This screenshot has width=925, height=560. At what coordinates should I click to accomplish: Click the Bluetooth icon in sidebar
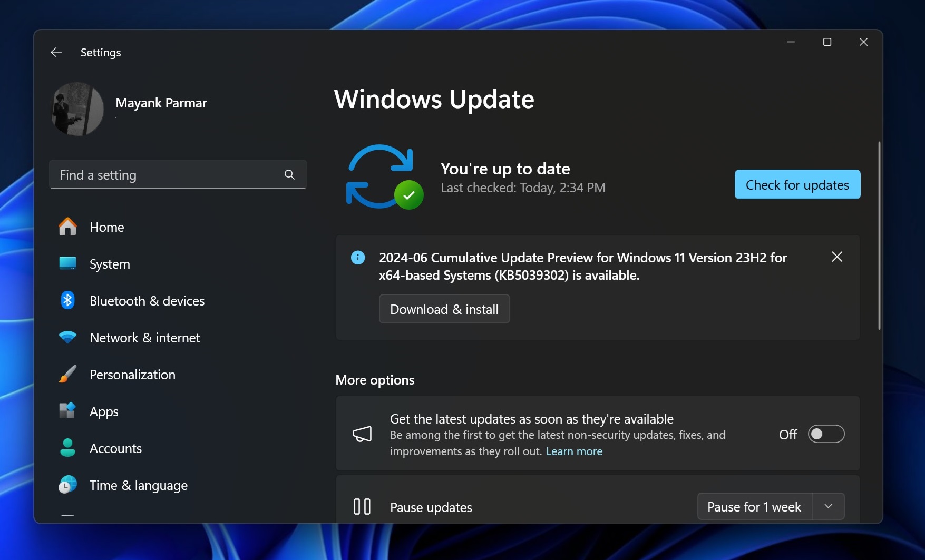(67, 300)
